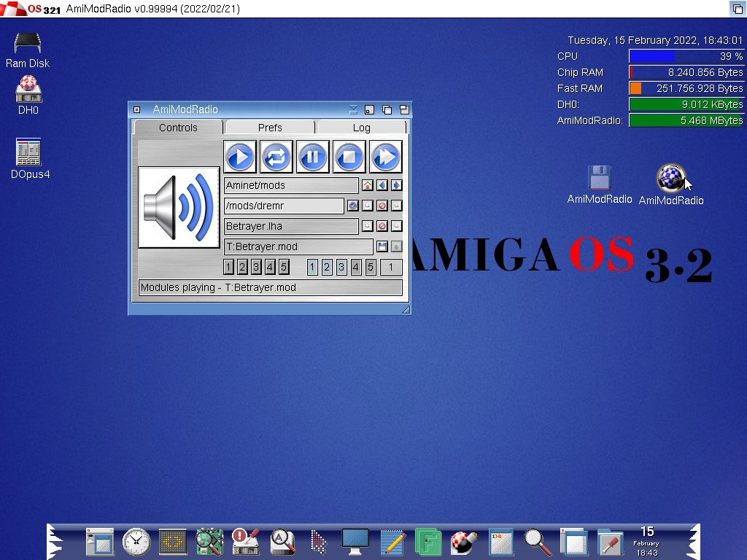Toggle highlighted button 2 in right number group

tap(327, 267)
